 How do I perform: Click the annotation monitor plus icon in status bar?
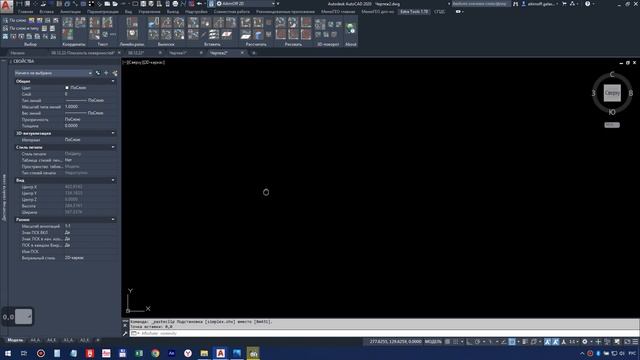pos(598,342)
